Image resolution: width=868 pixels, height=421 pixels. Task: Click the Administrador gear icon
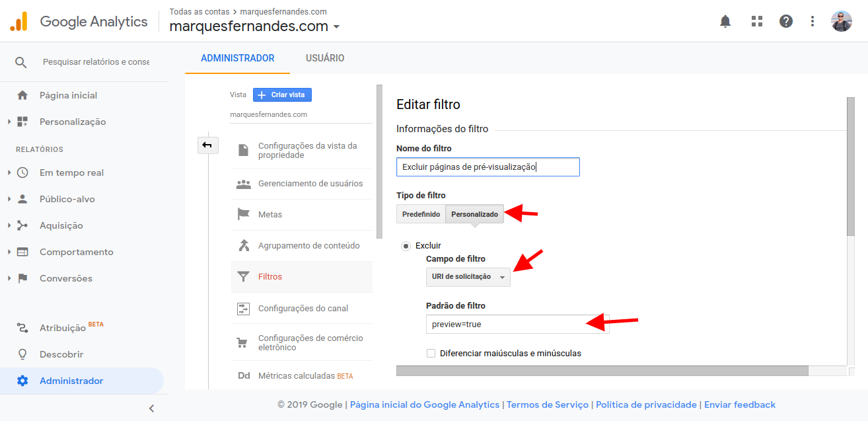click(22, 381)
